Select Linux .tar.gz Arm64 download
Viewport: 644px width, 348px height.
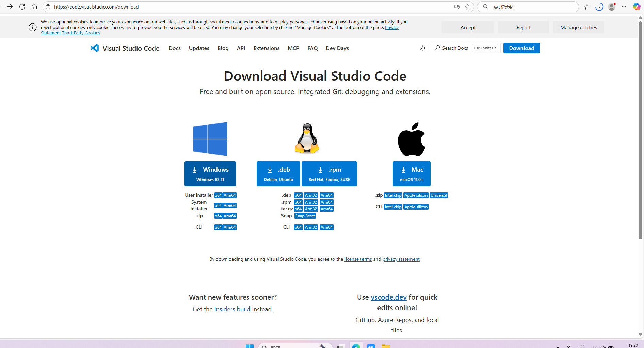(x=326, y=209)
